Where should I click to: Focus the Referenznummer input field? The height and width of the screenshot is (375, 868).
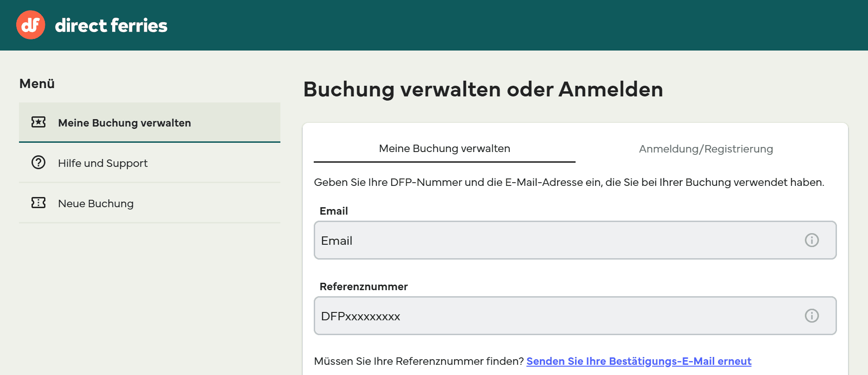pos(575,316)
